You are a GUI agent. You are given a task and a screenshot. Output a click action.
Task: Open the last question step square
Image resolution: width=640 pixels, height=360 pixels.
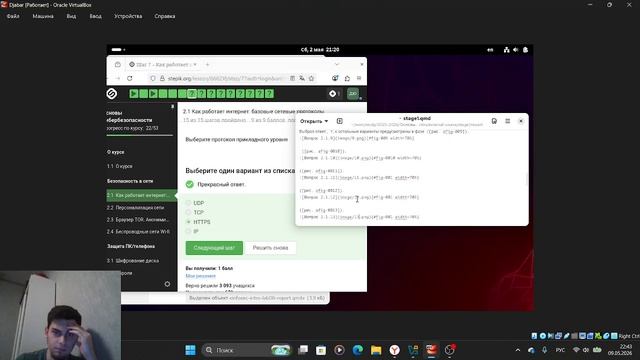point(269,93)
